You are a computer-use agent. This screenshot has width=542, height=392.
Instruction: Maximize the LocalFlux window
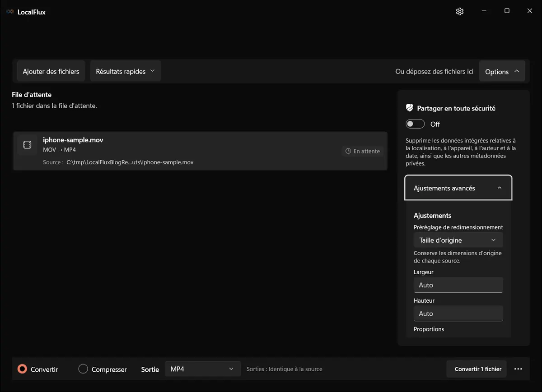coord(507,11)
